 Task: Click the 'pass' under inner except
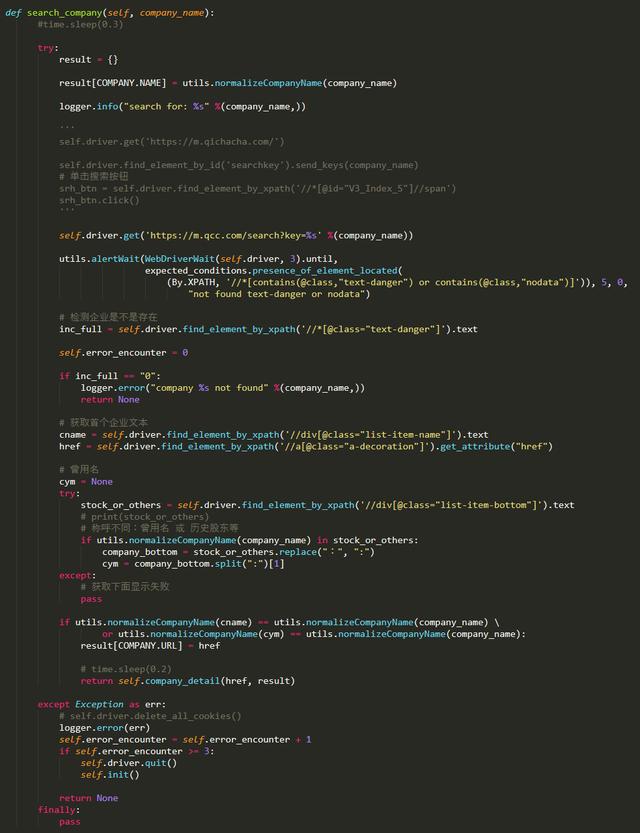pyautogui.click(x=91, y=599)
